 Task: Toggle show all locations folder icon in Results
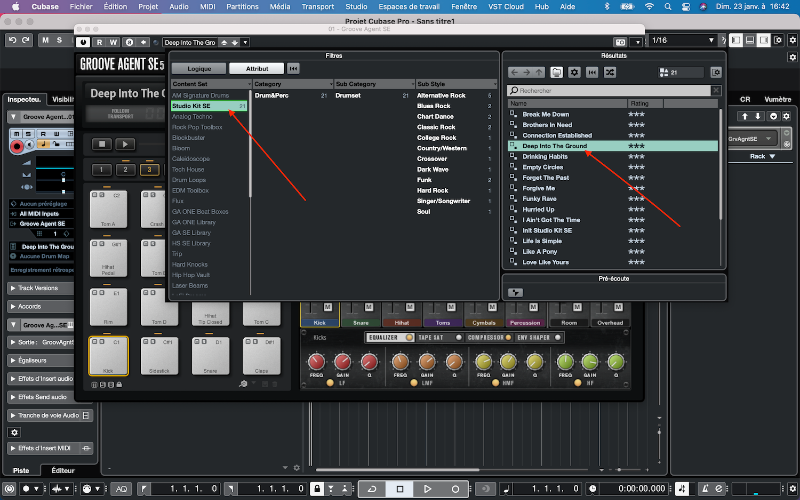pos(557,72)
